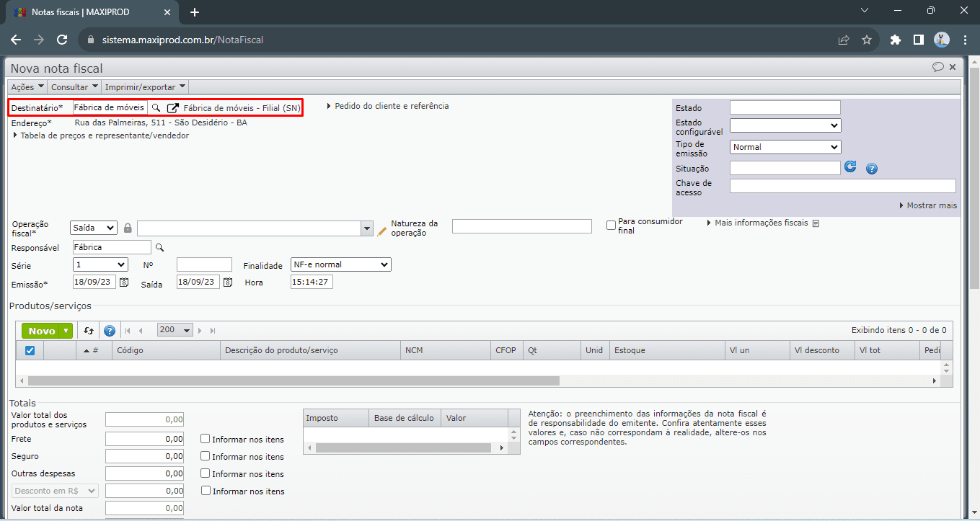This screenshot has height=521, width=980.
Task: Open the Emissão date calendar picker
Action: pos(124,282)
